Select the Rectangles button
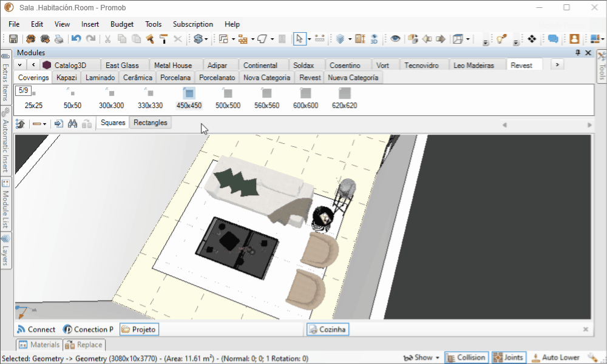The height and width of the screenshot is (364, 607). [151, 123]
